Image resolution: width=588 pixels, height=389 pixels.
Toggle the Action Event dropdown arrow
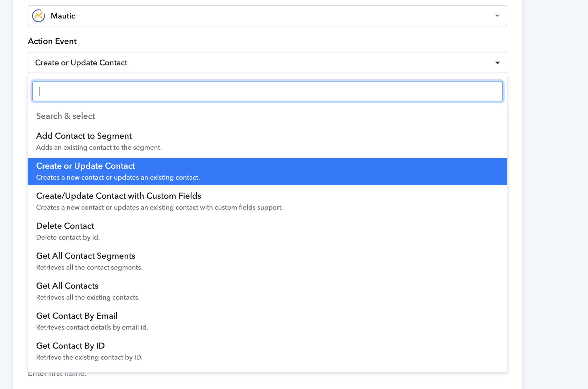click(497, 63)
